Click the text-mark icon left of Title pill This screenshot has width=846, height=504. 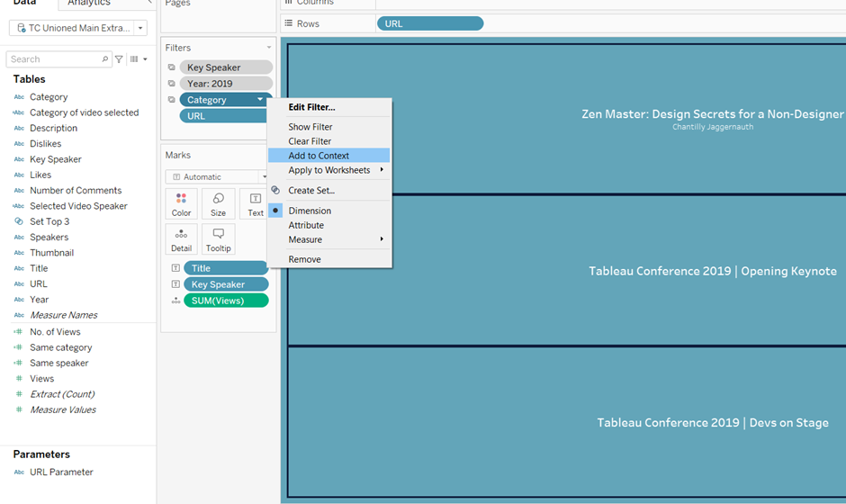175,268
